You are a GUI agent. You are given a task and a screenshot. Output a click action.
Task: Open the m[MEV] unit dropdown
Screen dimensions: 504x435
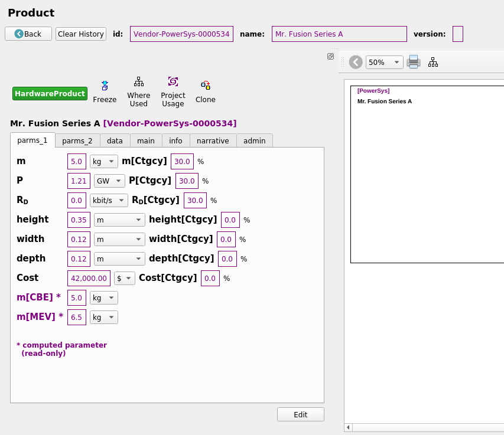click(103, 317)
